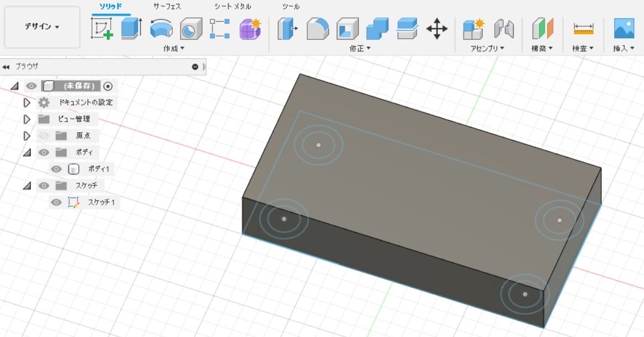Select the Create Sketch tool
This screenshot has width=644, height=337.
[x=102, y=29]
